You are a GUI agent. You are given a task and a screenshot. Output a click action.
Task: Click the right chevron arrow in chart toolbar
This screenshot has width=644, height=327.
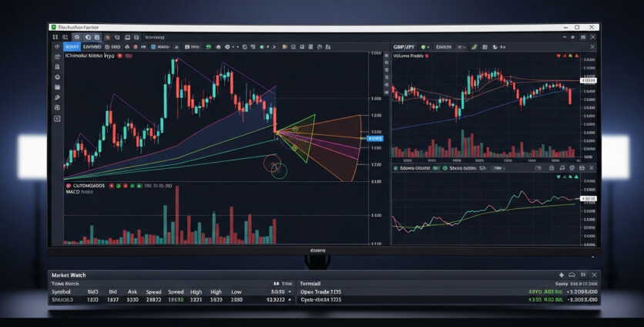pos(274,47)
